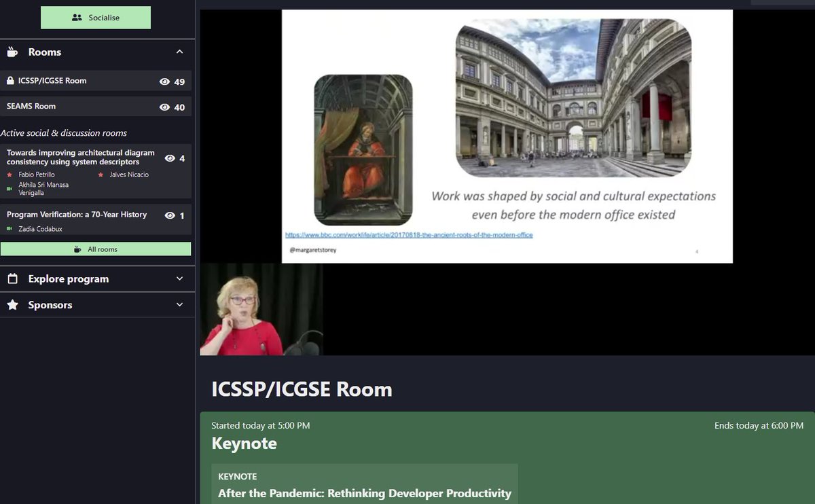Open the SEAMS Room entry
Viewport: 815px width, 504px height.
click(96, 107)
